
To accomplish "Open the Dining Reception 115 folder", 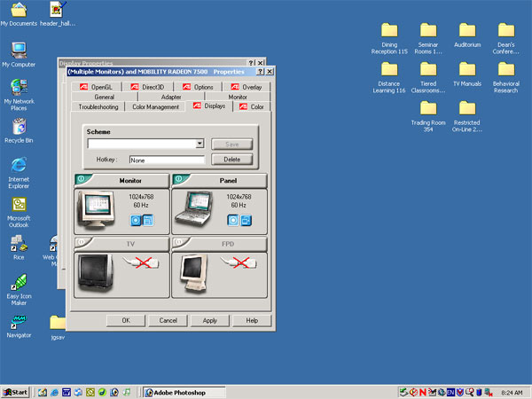I will click(389, 39).
